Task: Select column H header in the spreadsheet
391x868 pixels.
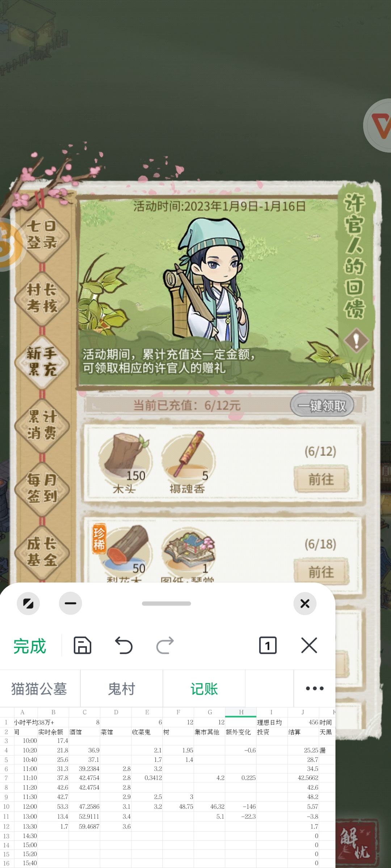Action: pos(241,712)
